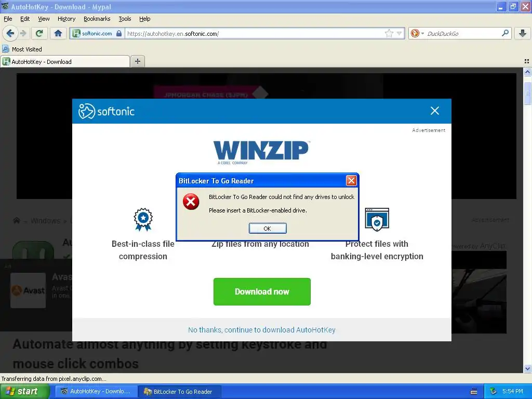Open the Tools menu
Image resolution: width=532 pixels, height=399 pixels.
tap(125, 19)
